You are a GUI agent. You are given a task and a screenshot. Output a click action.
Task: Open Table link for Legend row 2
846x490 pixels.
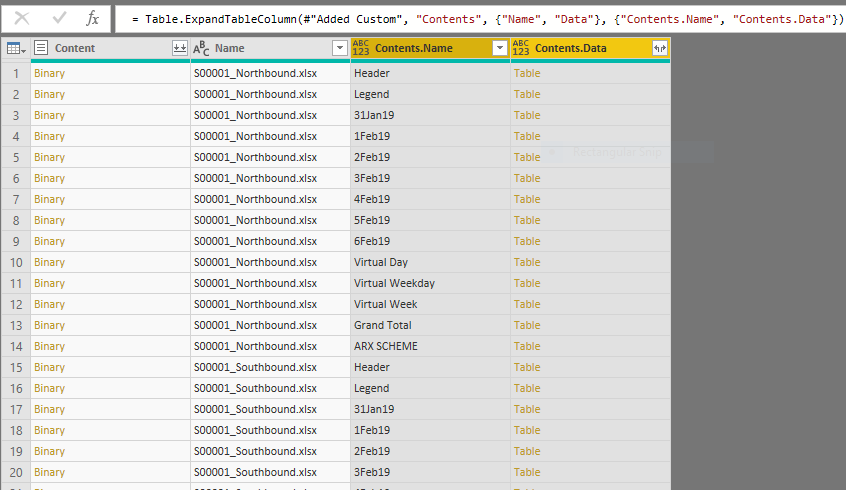527,94
